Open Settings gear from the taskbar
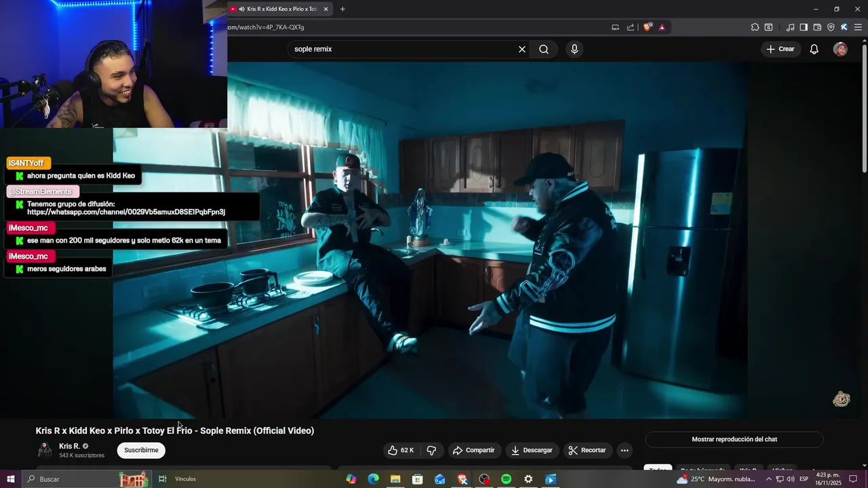Image resolution: width=868 pixels, height=488 pixels. click(528, 479)
